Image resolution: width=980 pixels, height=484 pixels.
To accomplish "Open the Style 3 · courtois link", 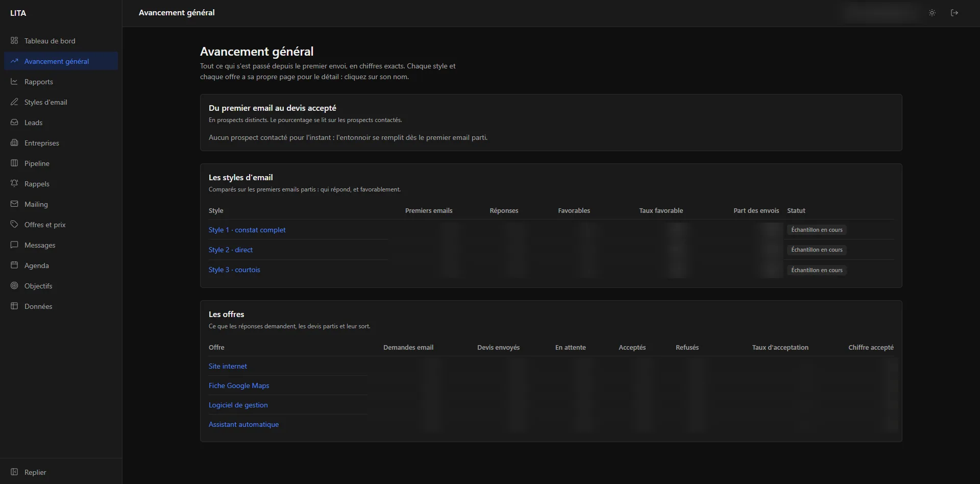I will point(234,270).
